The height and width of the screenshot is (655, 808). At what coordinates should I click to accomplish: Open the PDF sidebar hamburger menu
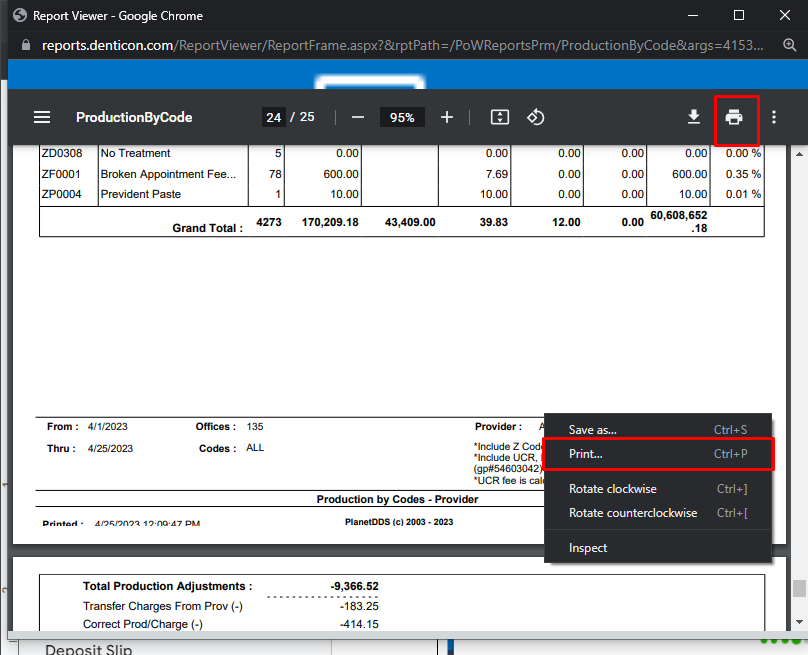(42, 117)
